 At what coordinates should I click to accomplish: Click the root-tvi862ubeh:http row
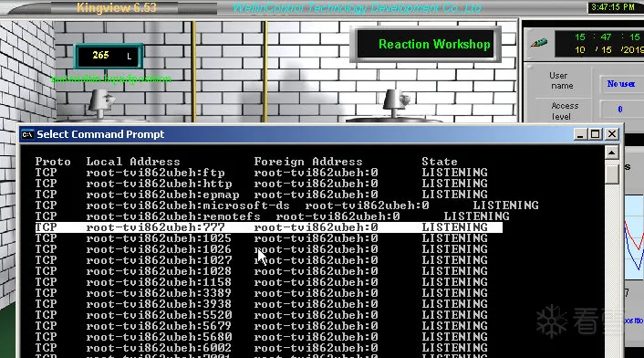261,184
